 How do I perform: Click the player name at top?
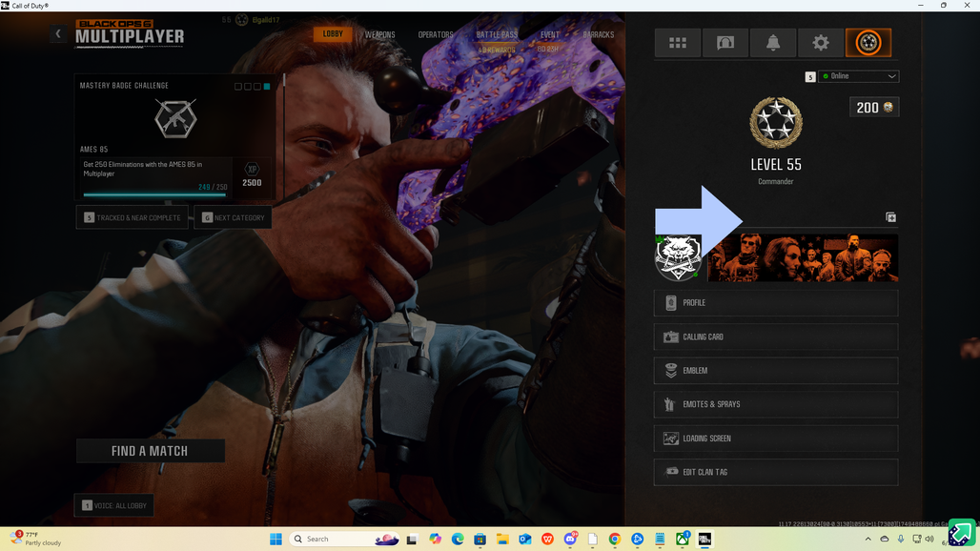pyautogui.click(x=266, y=20)
